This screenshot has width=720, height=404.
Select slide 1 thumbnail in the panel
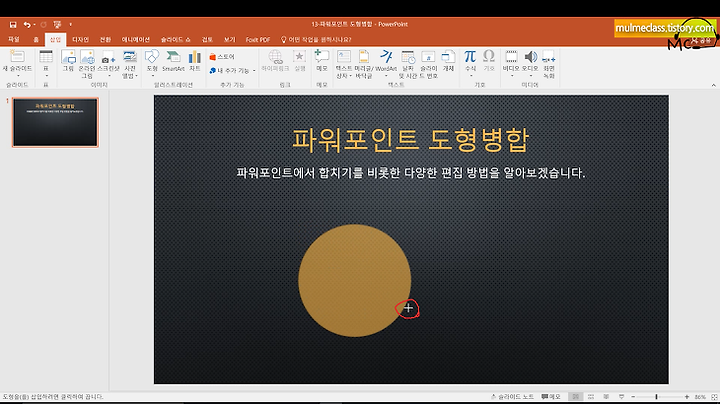[55, 122]
